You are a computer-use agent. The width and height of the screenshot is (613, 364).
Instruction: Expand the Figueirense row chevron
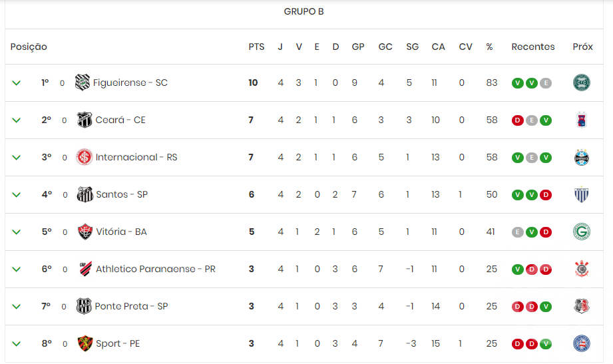17,83
